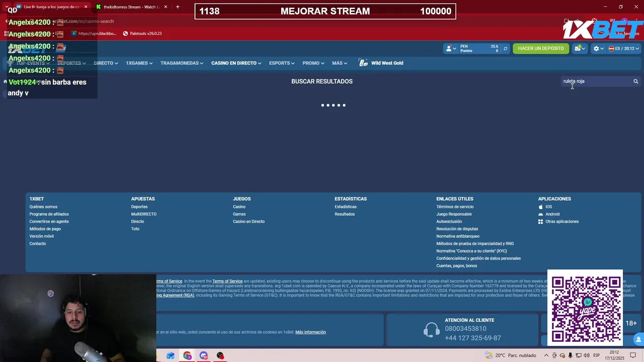Open the Casino en Directo footer link
The height and width of the screenshot is (362, 644).
point(249,222)
